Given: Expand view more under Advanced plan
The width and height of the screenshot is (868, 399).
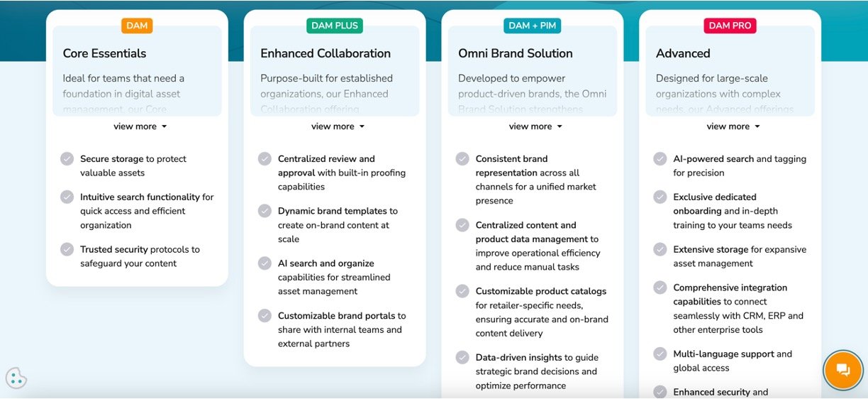Looking at the screenshot, I should (733, 126).
